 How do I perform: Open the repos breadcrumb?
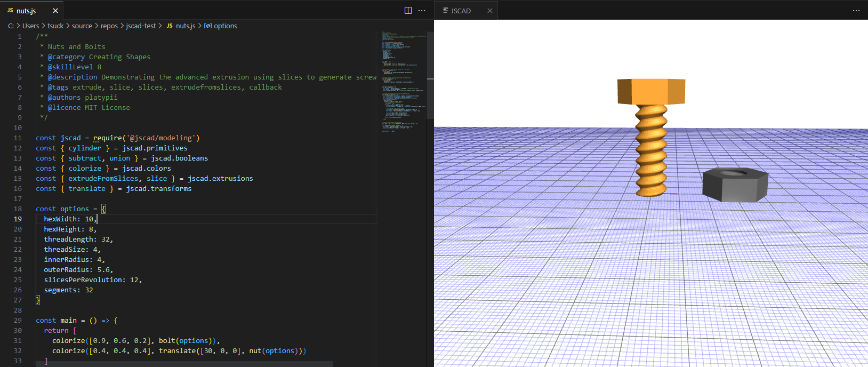(109, 26)
